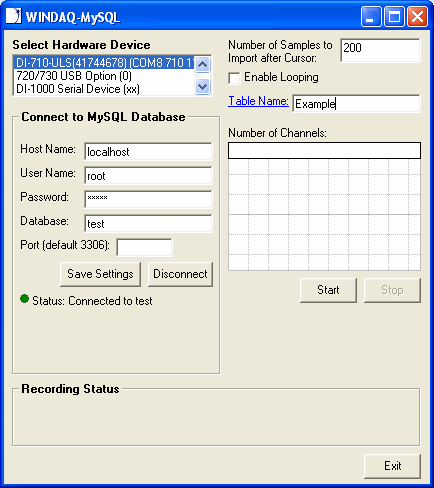Click the Save Settings button
Screen dimensions: 434x488
[100, 274]
